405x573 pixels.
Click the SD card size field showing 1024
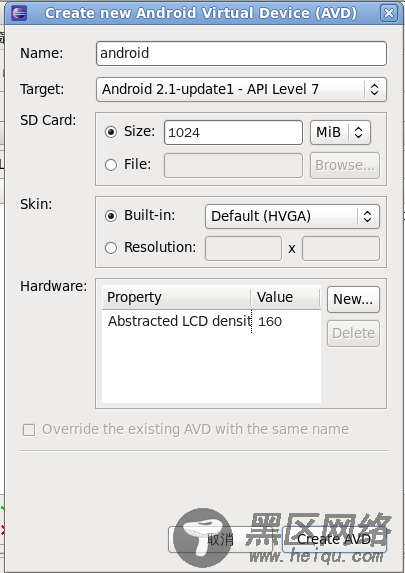pyautogui.click(x=233, y=132)
